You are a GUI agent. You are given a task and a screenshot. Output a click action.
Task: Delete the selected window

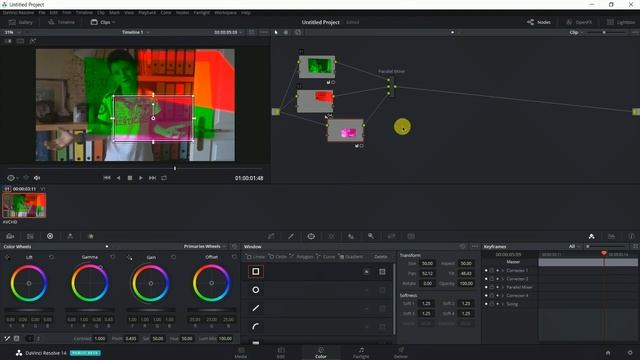pos(380,257)
